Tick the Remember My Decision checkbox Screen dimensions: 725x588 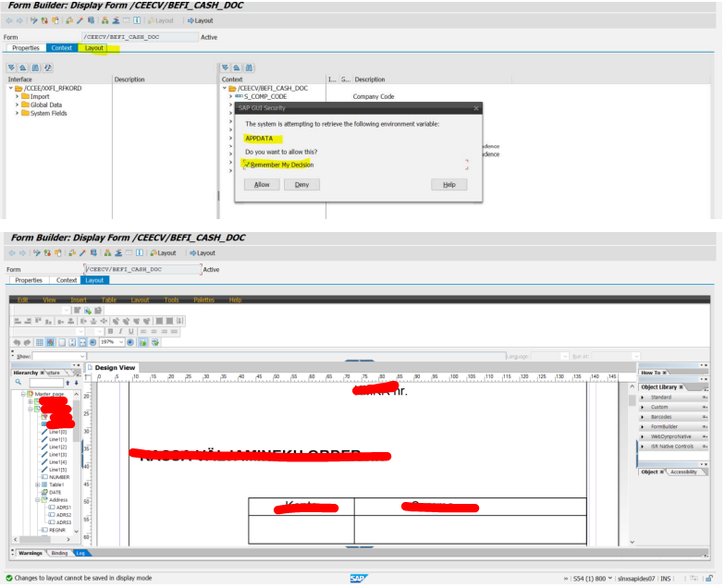247,165
